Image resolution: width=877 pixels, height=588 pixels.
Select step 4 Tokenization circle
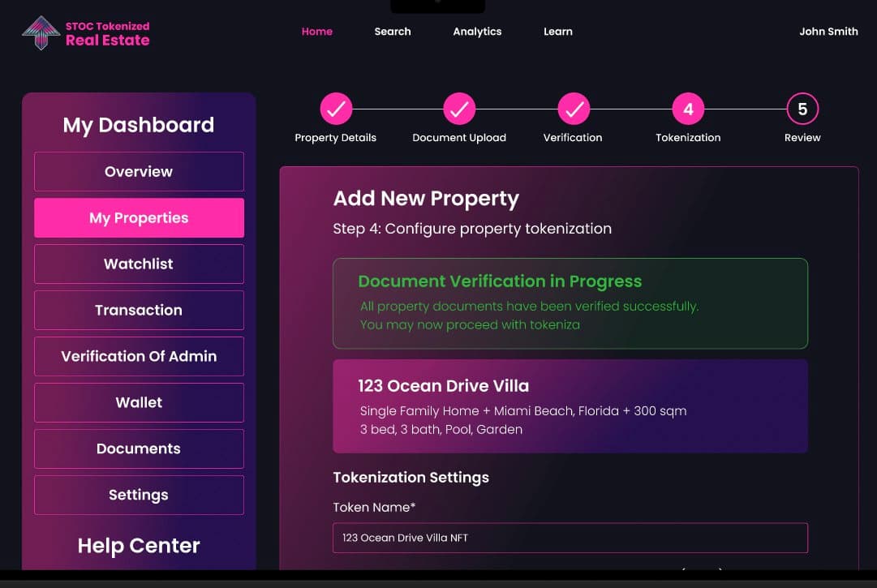pos(688,109)
